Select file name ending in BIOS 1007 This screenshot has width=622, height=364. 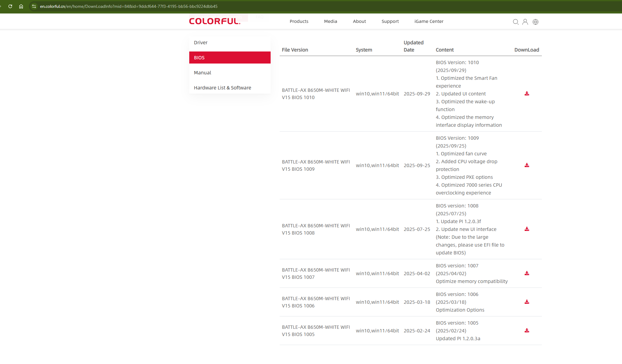(x=316, y=274)
